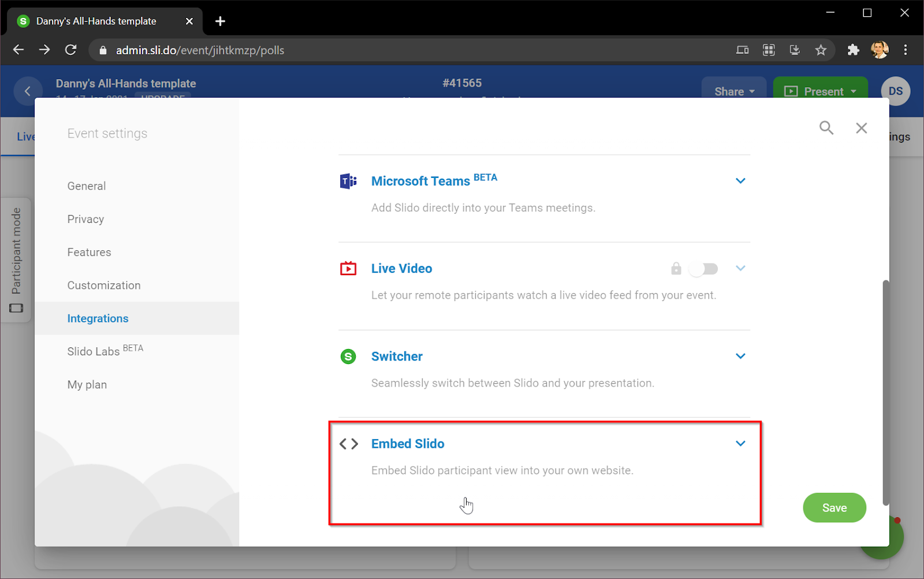Click the Live Video heading link
This screenshot has height=579, width=924.
(401, 269)
